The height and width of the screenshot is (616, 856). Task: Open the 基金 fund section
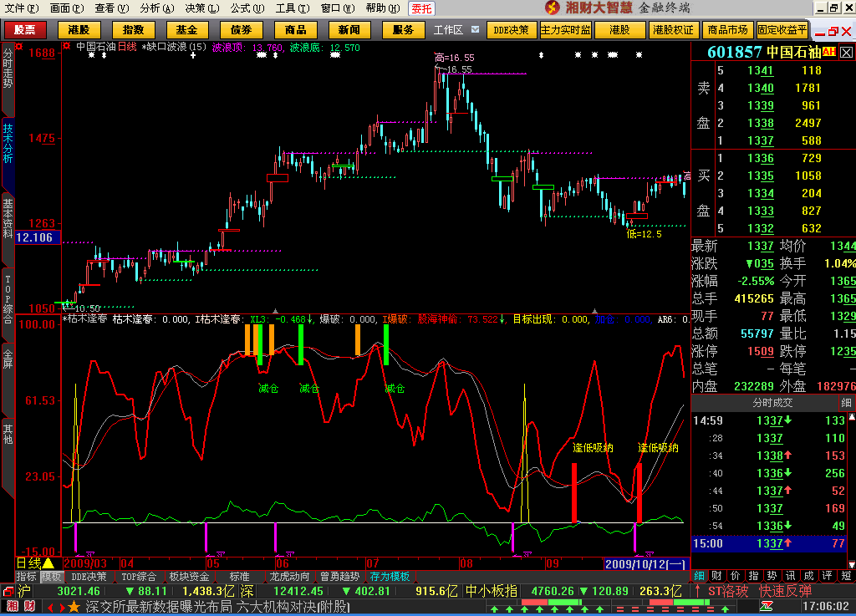point(187,30)
